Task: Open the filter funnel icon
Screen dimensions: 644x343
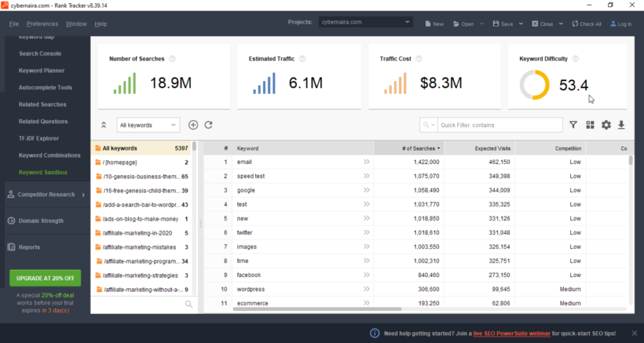Action: point(573,125)
